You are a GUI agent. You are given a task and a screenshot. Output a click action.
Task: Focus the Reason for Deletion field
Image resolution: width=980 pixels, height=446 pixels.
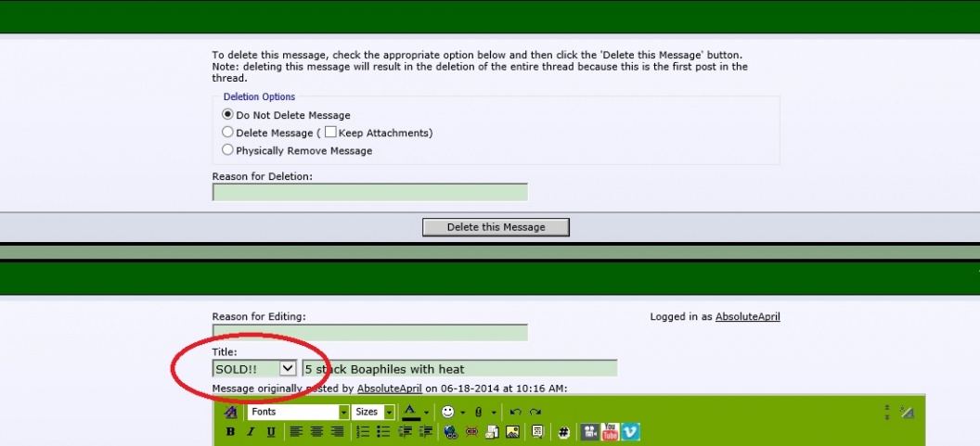pos(370,192)
